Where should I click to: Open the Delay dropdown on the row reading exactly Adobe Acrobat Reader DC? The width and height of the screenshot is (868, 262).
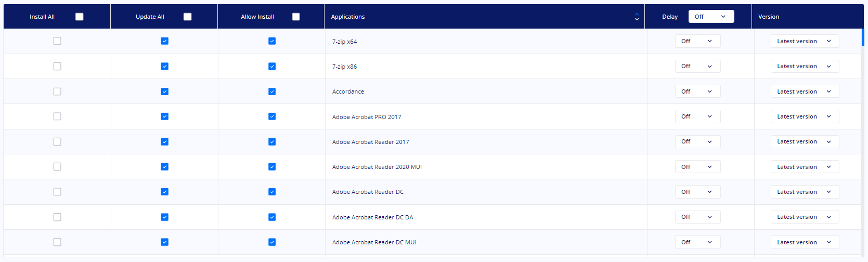698,192
